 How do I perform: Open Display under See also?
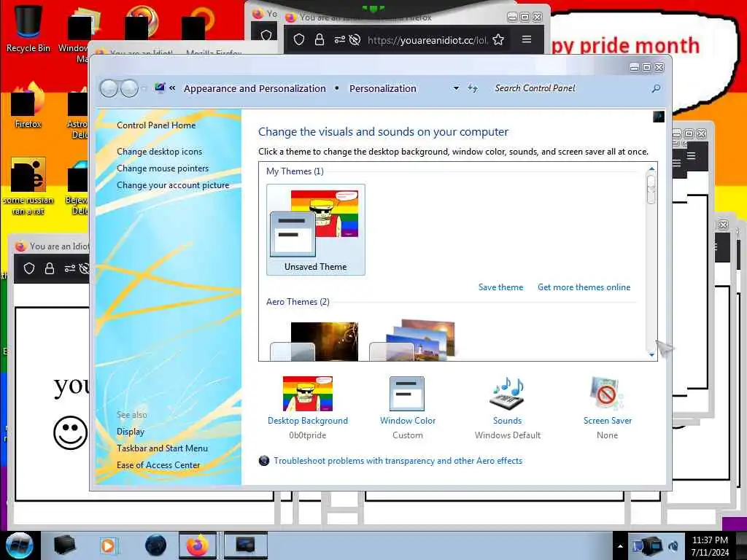(131, 432)
